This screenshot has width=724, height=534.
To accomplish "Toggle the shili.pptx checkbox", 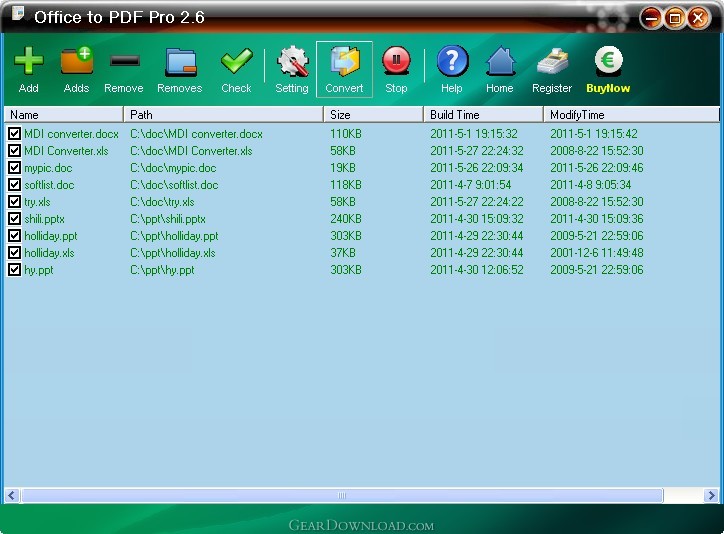I will coord(14,219).
